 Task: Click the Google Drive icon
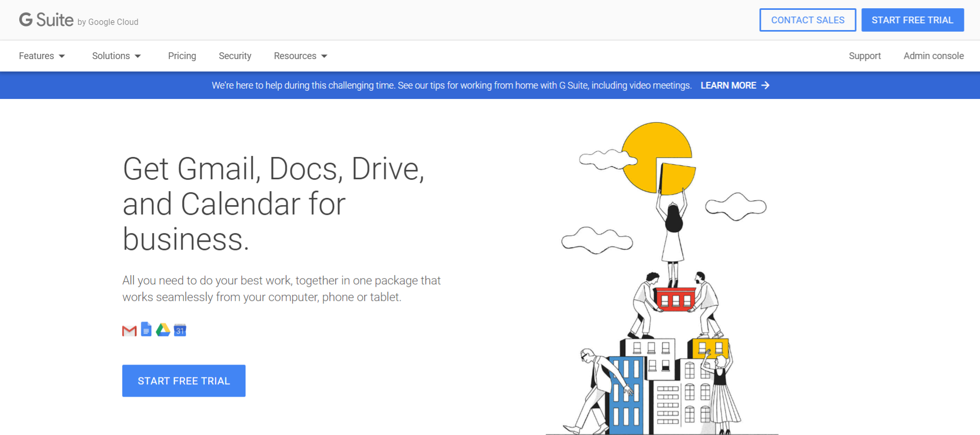[163, 330]
